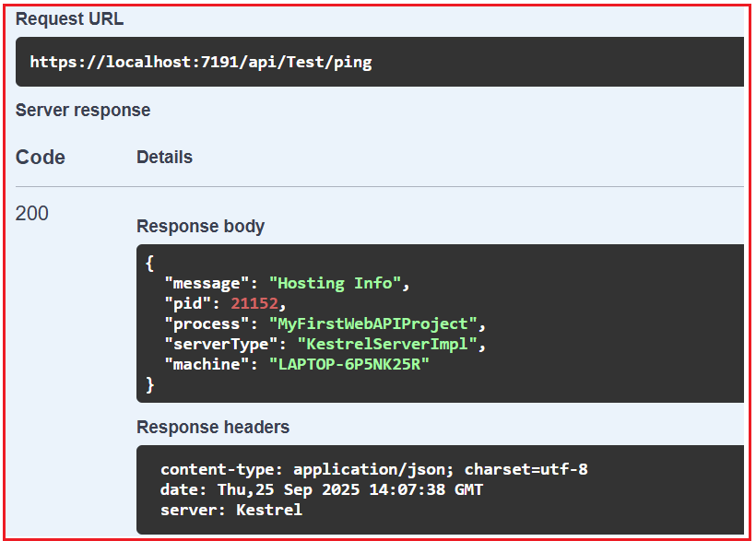Select the machine name "LAPTOP-6P5NK25R"
The width and height of the screenshot is (756, 541).
tap(349, 364)
